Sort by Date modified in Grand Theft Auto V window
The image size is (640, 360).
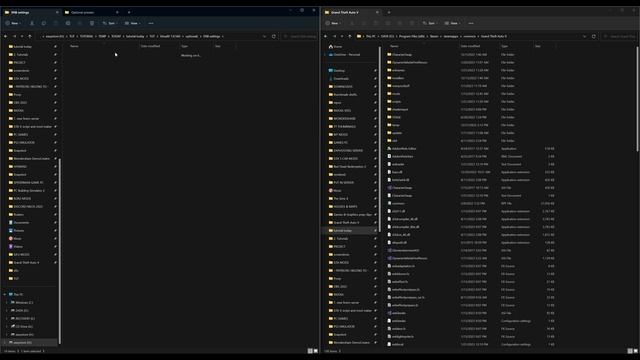[x=470, y=46]
